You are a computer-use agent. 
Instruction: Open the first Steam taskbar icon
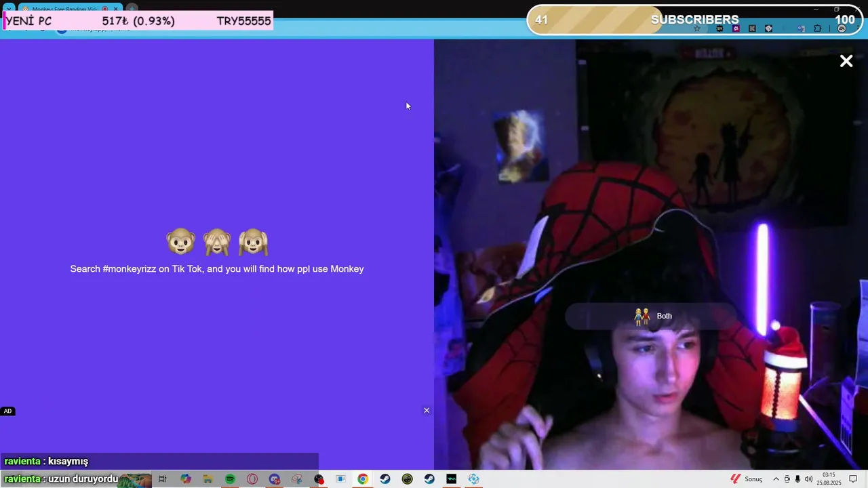(384, 479)
